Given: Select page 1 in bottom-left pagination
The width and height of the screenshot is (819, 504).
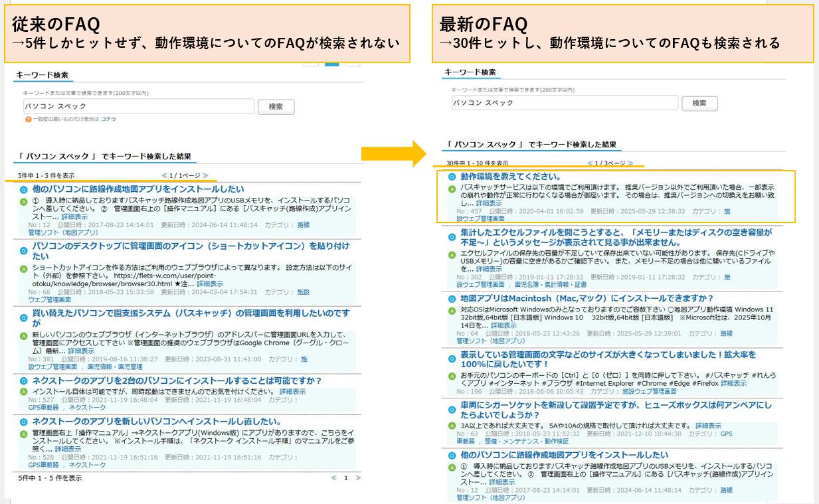Looking at the screenshot, I should pos(345,477).
